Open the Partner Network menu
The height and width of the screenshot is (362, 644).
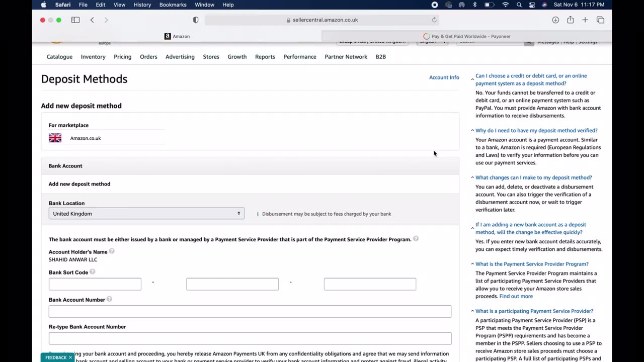(x=346, y=57)
